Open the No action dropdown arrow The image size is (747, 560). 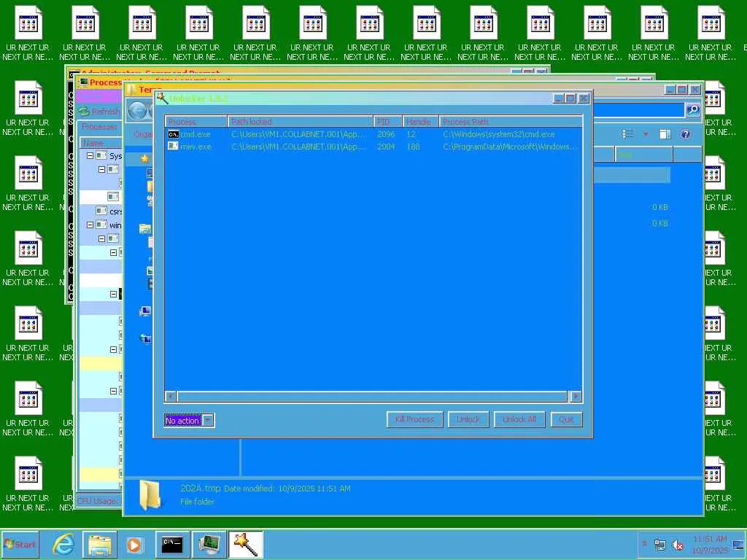208,420
